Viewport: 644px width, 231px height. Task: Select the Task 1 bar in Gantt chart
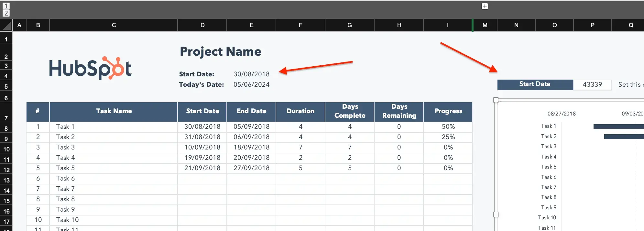point(618,126)
